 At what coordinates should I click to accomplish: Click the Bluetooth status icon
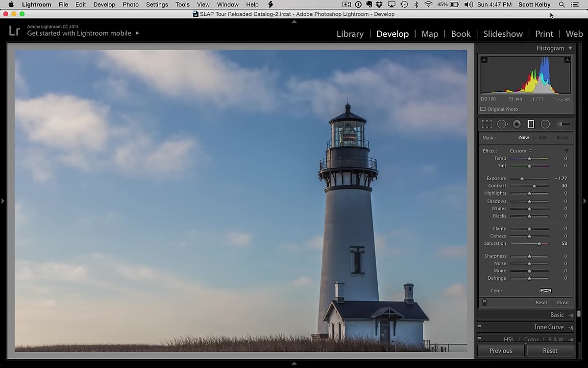click(x=416, y=4)
